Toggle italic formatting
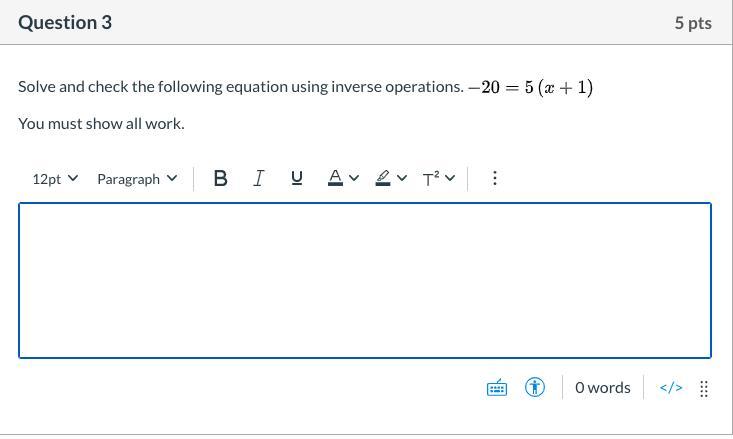 [x=259, y=178]
